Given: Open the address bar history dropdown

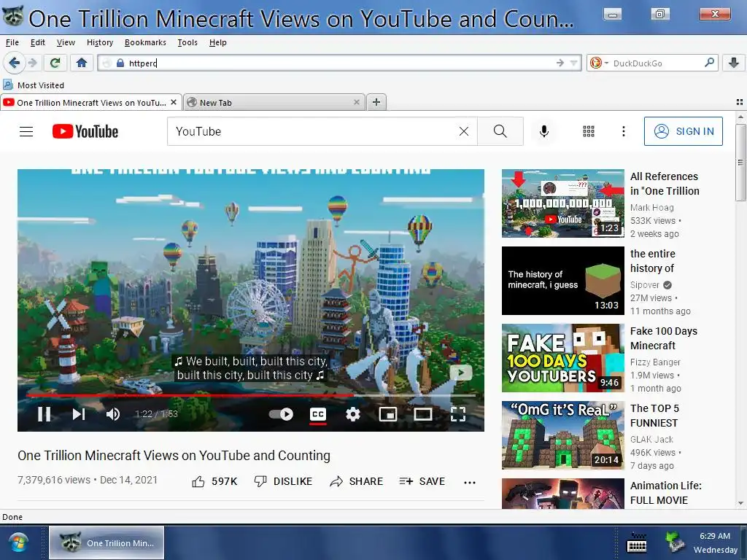Looking at the screenshot, I should click(x=573, y=63).
